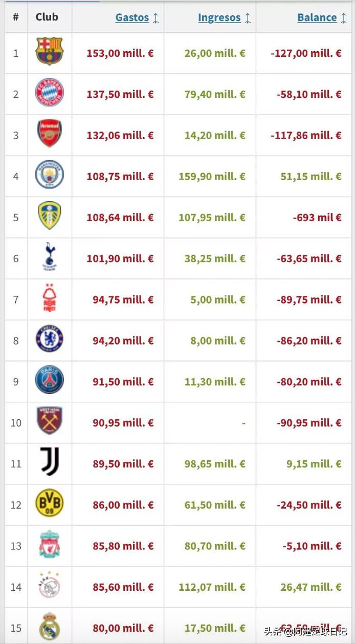The height and width of the screenshot is (644, 355).
Task: Open the Real Madrid club crest
Action: pyautogui.click(x=50, y=626)
